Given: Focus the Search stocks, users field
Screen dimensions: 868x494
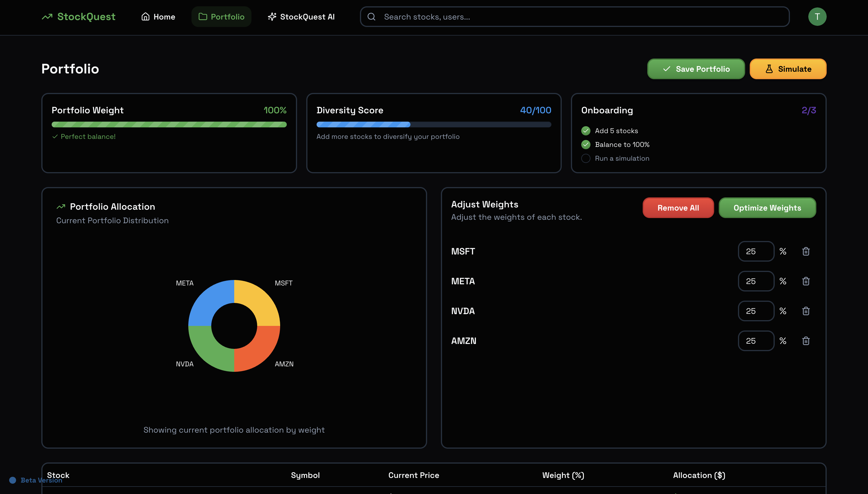Looking at the screenshot, I should tap(574, 17).
